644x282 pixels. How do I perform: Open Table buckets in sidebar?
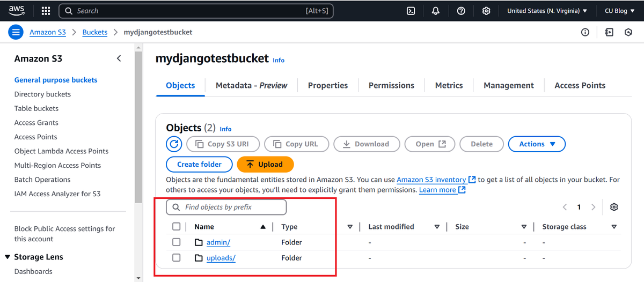(36, 108)
